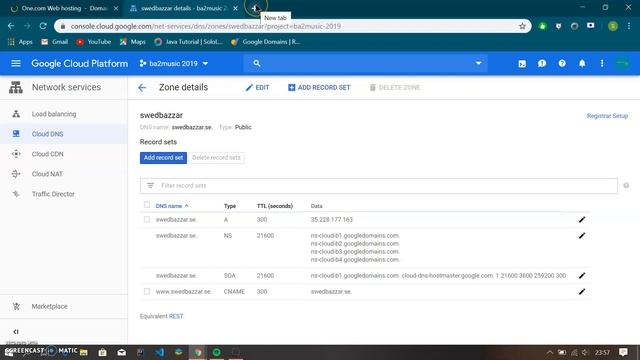The image size is (640, 360).
Task: Click Delete record sets button
Action: point(216,158)
